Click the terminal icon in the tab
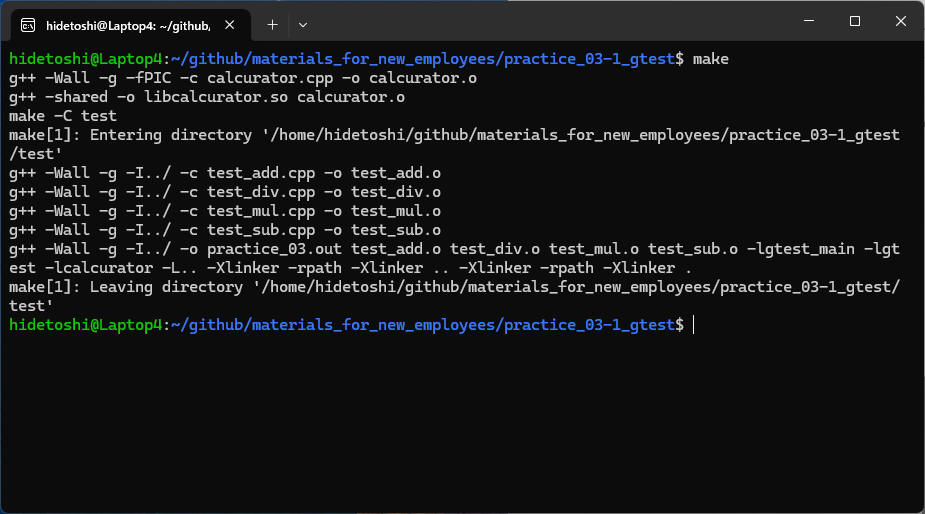 click(x=29, y=23)
